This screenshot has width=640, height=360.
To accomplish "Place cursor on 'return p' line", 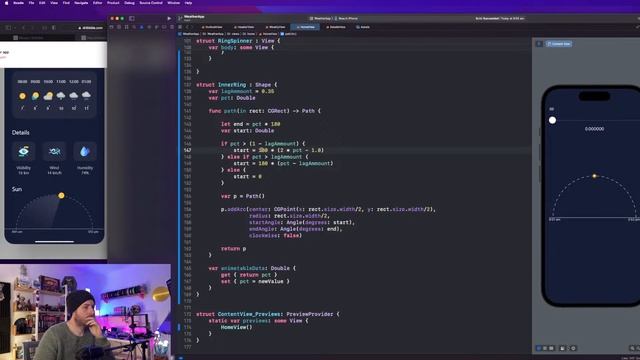I will click(233, 249).
